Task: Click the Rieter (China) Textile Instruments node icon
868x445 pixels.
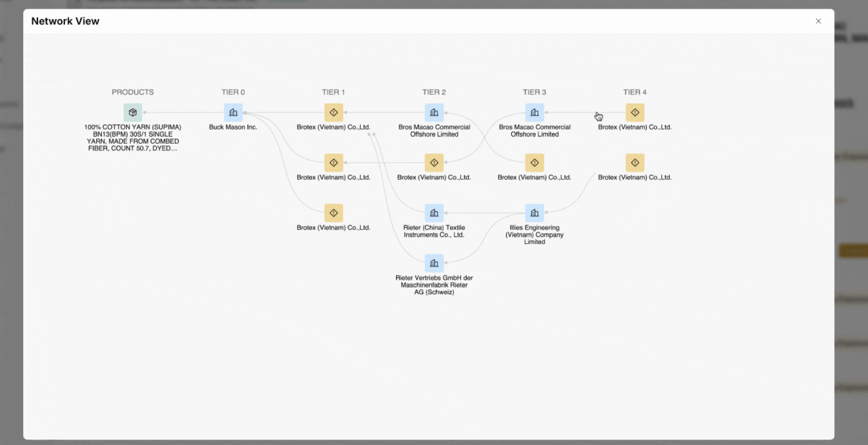Action: tap(434, 213)
